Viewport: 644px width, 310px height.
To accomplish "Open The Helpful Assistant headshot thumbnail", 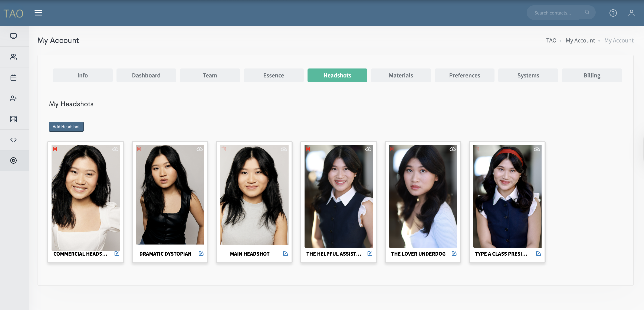I will (x=338, y=196).
